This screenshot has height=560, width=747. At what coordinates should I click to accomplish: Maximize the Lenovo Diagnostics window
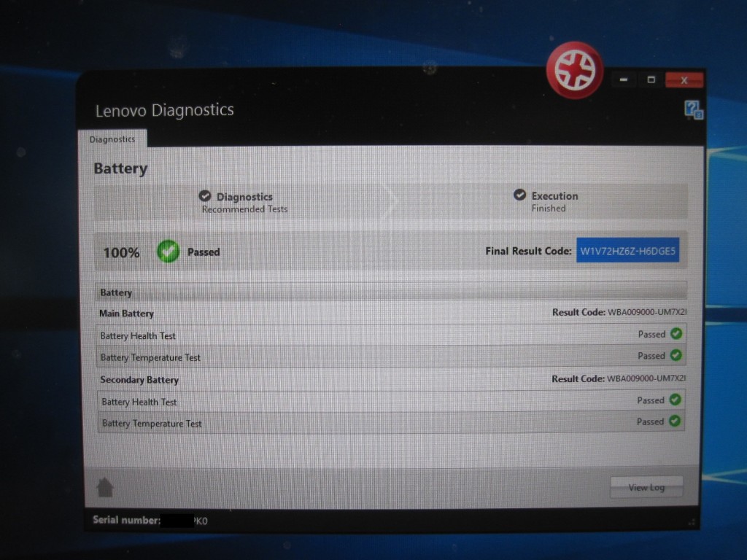coord(651,79)
